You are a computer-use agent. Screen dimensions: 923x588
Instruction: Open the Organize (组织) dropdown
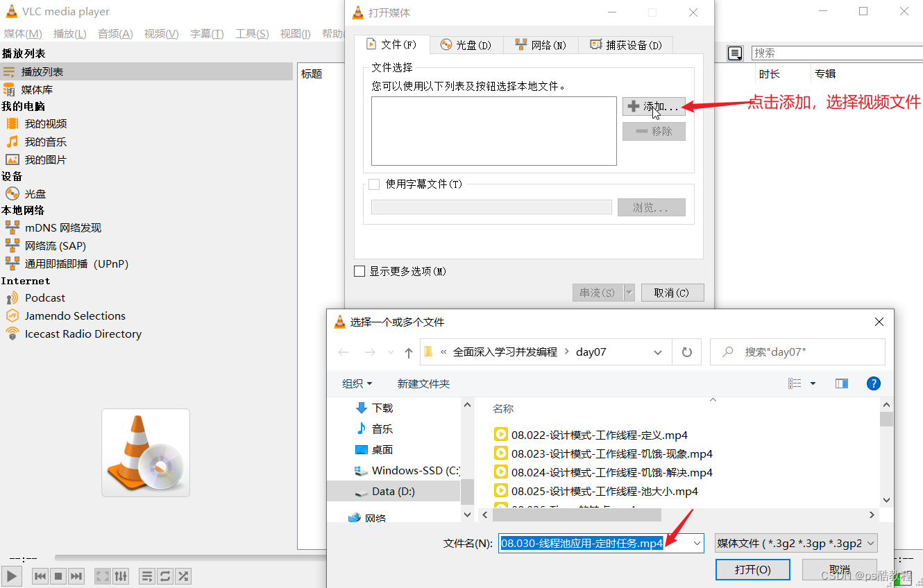(x=357, y=383)
